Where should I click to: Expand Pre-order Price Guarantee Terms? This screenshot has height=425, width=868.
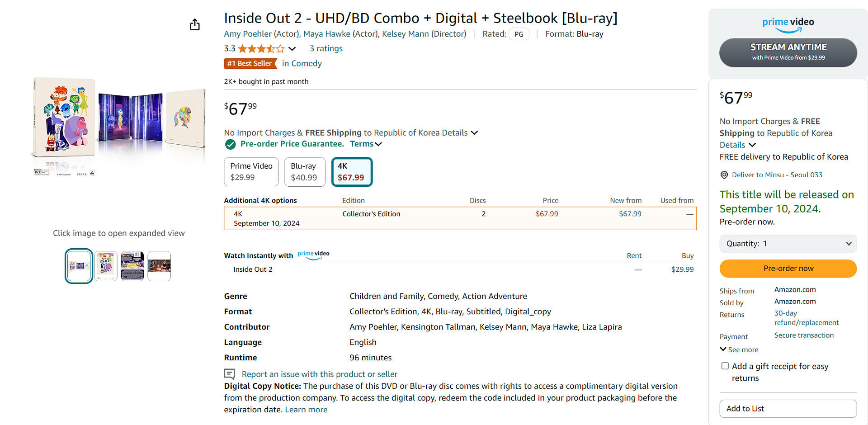point(366,144)
